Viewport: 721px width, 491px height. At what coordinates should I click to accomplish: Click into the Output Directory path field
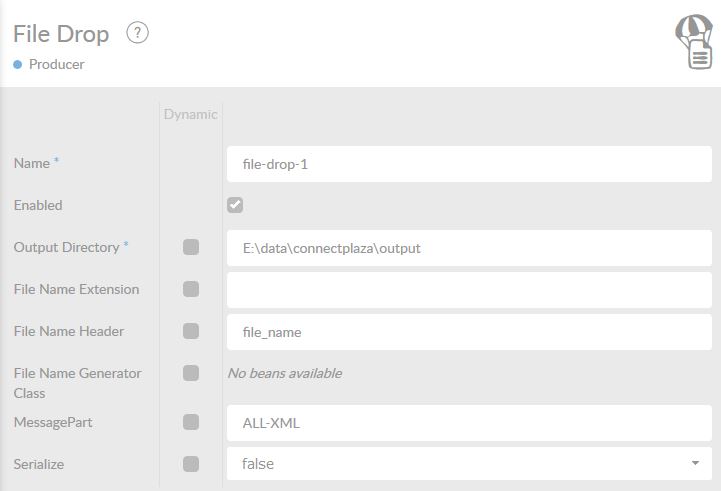coord(469,248)
